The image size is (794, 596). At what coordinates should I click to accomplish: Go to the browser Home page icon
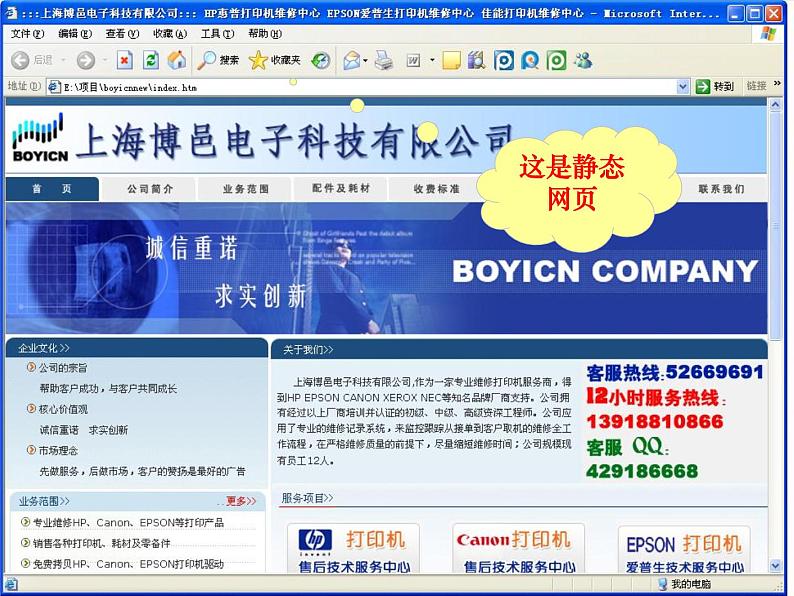[x=176, y=61]
